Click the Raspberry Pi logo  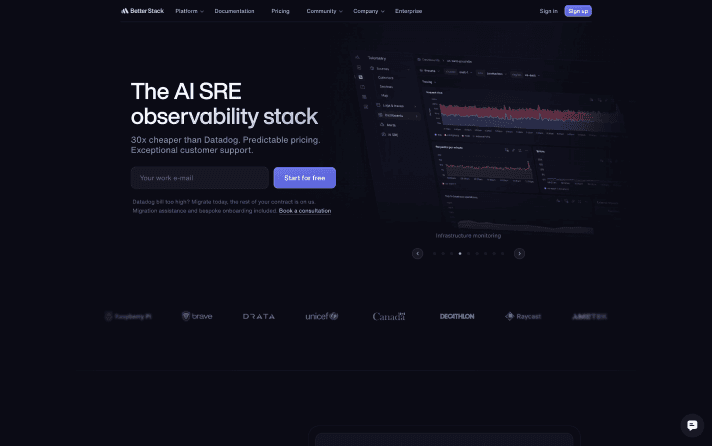(x=128, y=316)
